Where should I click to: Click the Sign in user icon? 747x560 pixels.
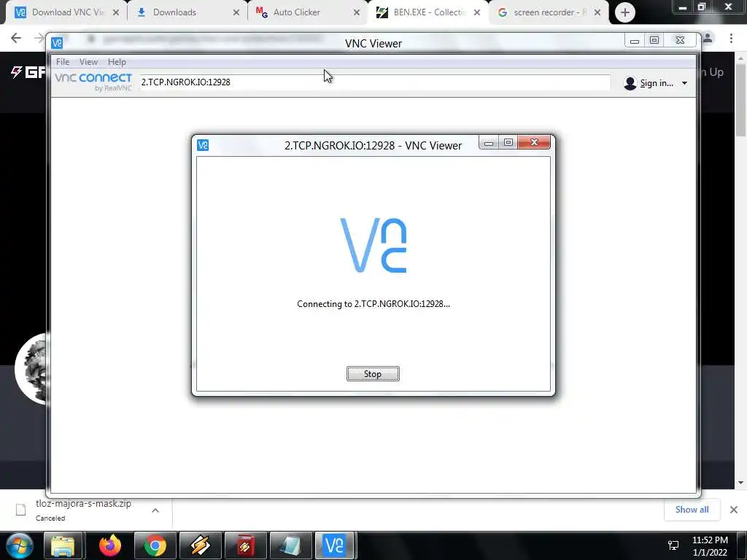630,83
